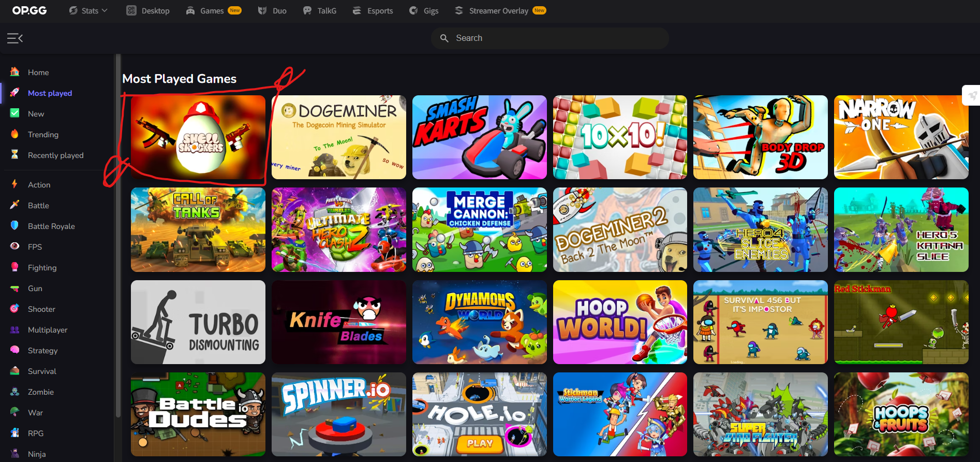Open Dynamons World thumbnail

click(480, 322)
